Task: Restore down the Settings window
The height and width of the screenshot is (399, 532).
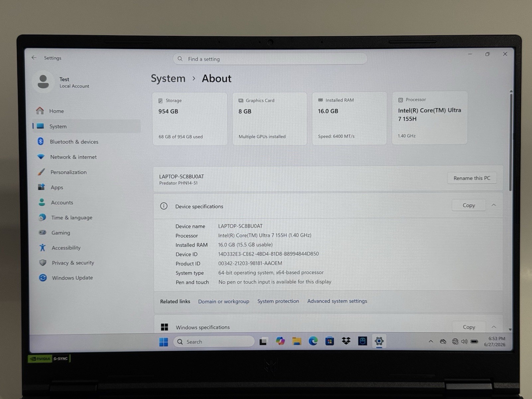Action: 487,54
